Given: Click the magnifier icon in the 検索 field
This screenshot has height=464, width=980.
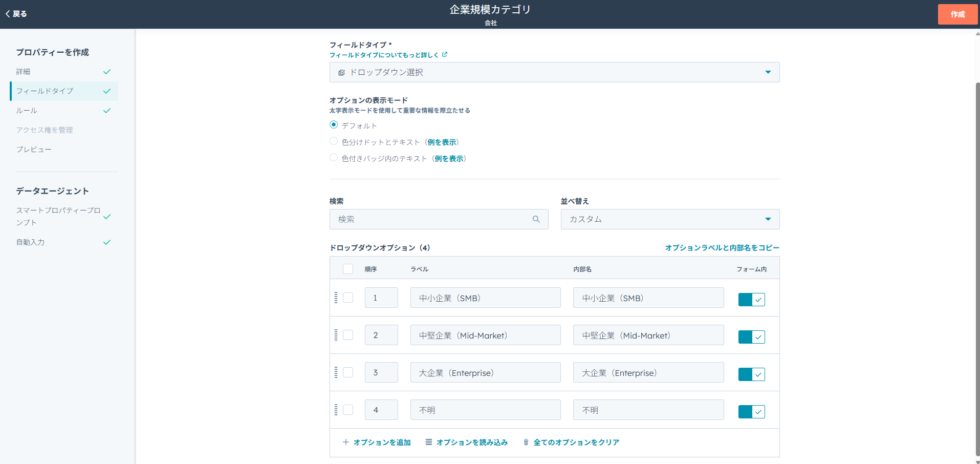Looking at the screenshot, I should coord(536,219).
